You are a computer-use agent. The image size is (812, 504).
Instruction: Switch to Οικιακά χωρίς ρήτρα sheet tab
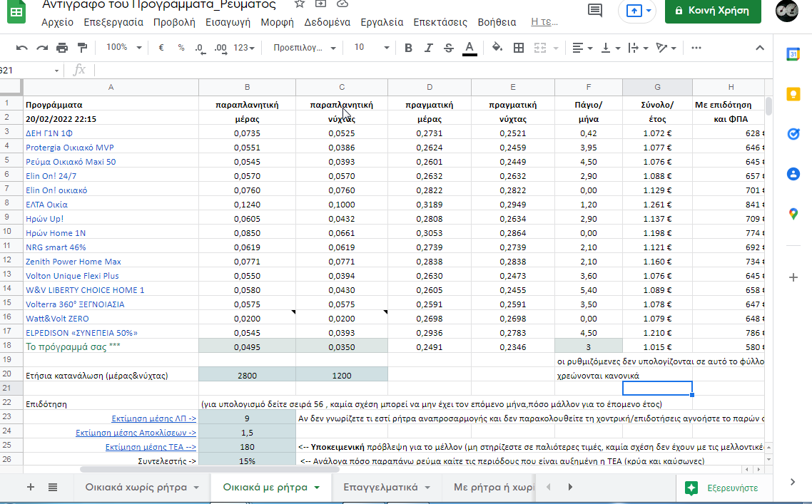click(136, 487)
